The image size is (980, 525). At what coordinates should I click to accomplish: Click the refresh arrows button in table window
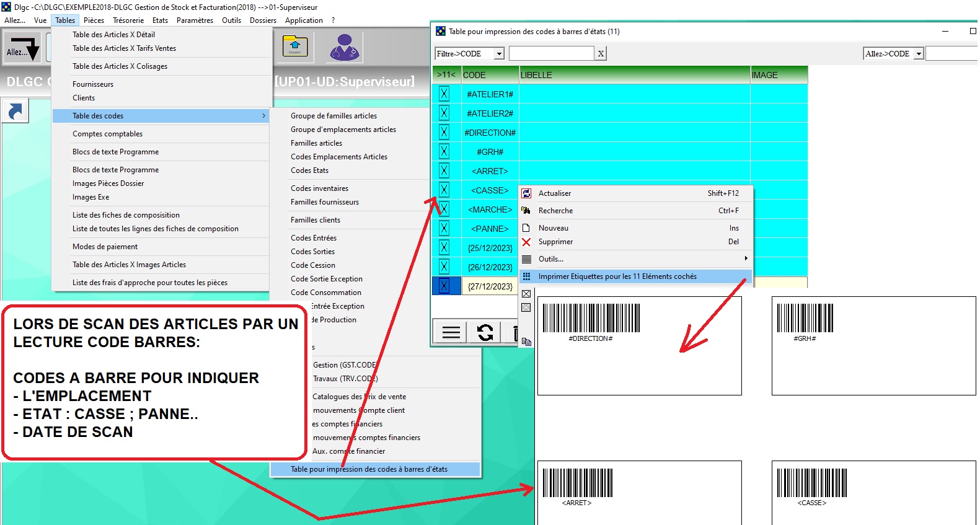[485, 333]
